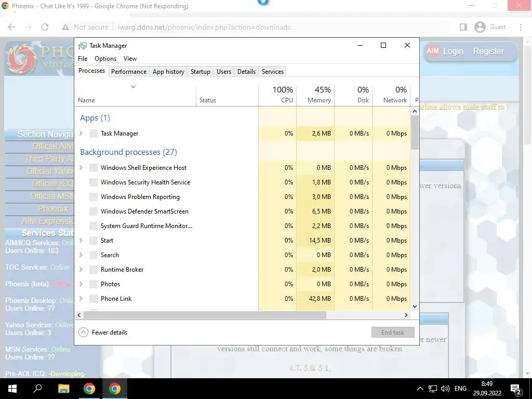Open the Windows Start menu
Image resolution: width=532 pixels, height=399 pixels.
pos(12,389)
